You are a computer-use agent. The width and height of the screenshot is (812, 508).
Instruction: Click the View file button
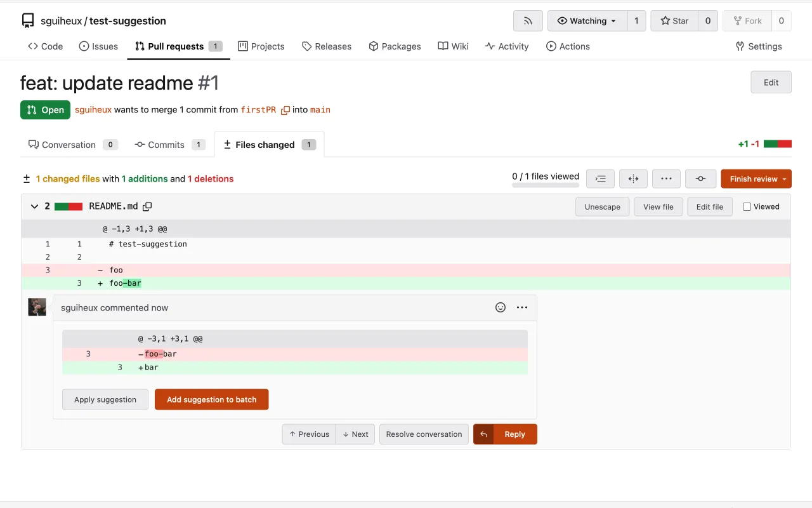[x=658, y=207]
